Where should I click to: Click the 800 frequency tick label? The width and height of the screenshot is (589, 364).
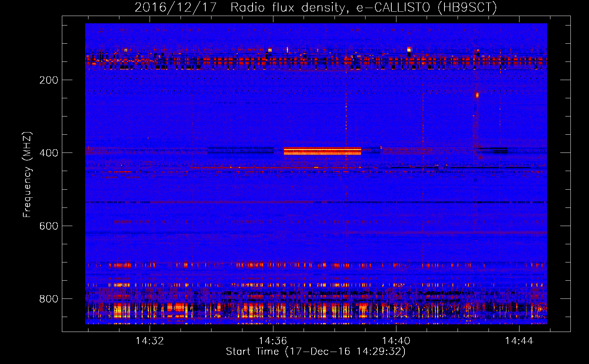(49, 299)
